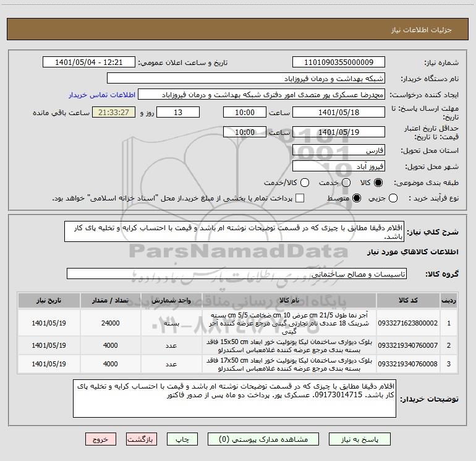Viewport: 476px width, 461px height.
Task: Click the request creator field محمدرضا عسکری پور
Action: (261, 95)
